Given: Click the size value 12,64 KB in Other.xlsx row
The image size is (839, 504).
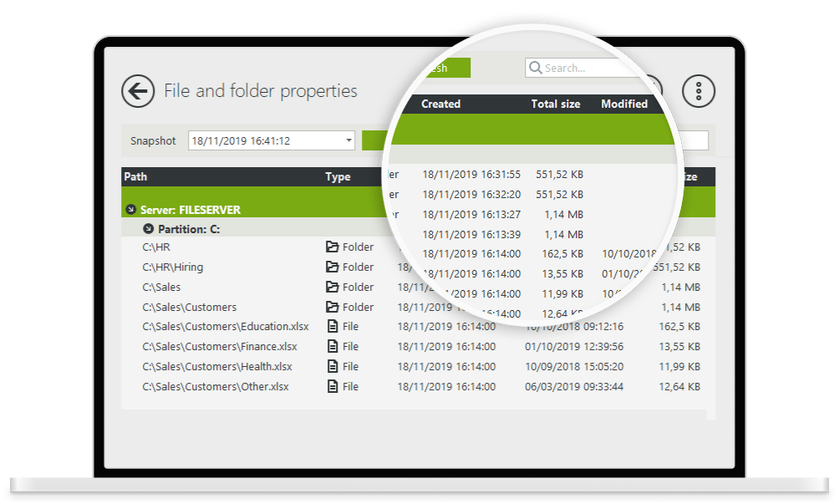Looking at the screenshot, I should [x=679, y=386].
